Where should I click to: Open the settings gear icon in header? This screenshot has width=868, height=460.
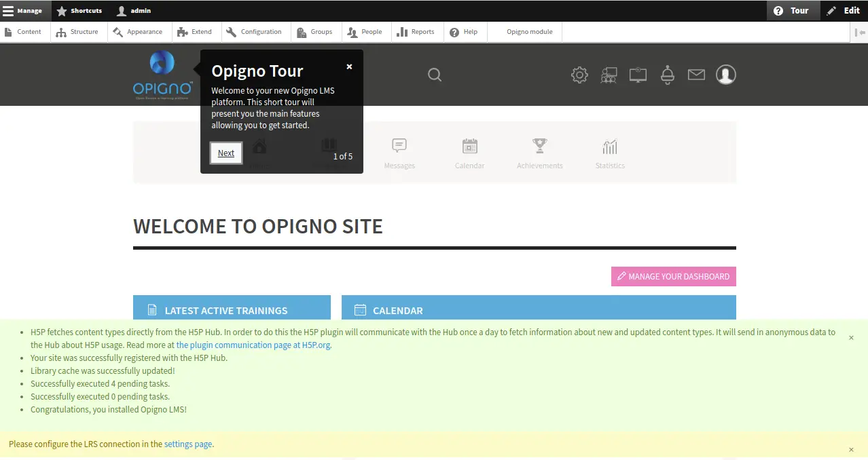(579, 75)
